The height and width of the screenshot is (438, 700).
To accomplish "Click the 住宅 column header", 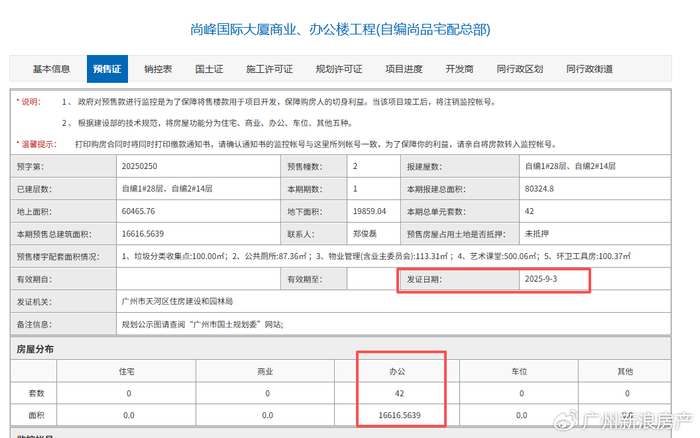I will (127, 371).
